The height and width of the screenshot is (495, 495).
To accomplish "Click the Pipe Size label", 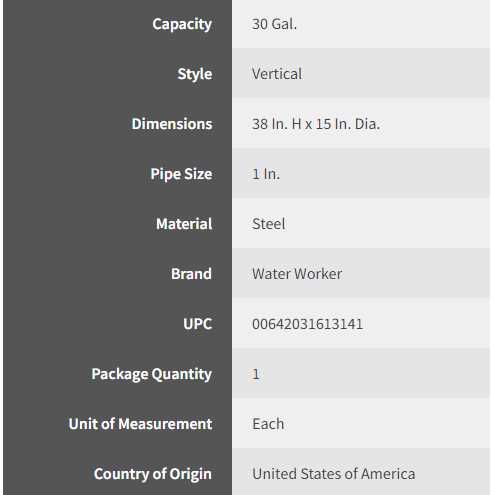I will pyautogui.click(x=181, y=174).
